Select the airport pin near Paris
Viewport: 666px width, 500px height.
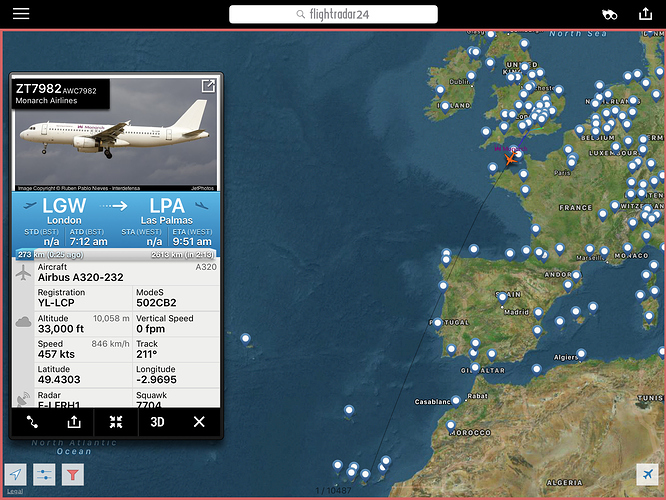572,162
